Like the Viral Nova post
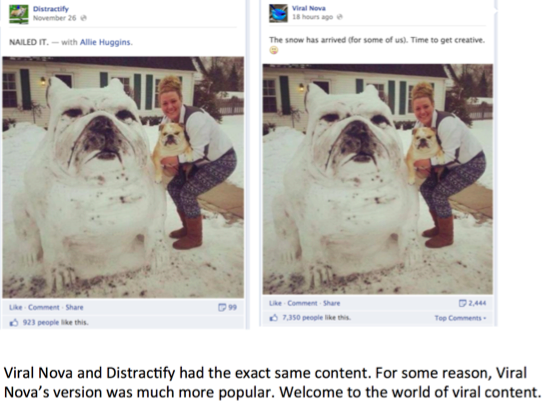Image resolution: width=555 pixels, height=404 pixels. (275, 303)
